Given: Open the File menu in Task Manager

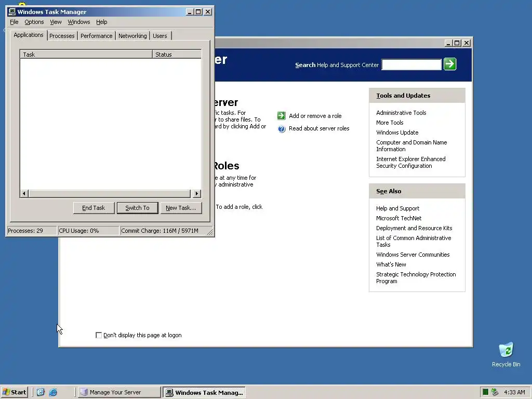Looking at the screenshot, I should (14, 22).
